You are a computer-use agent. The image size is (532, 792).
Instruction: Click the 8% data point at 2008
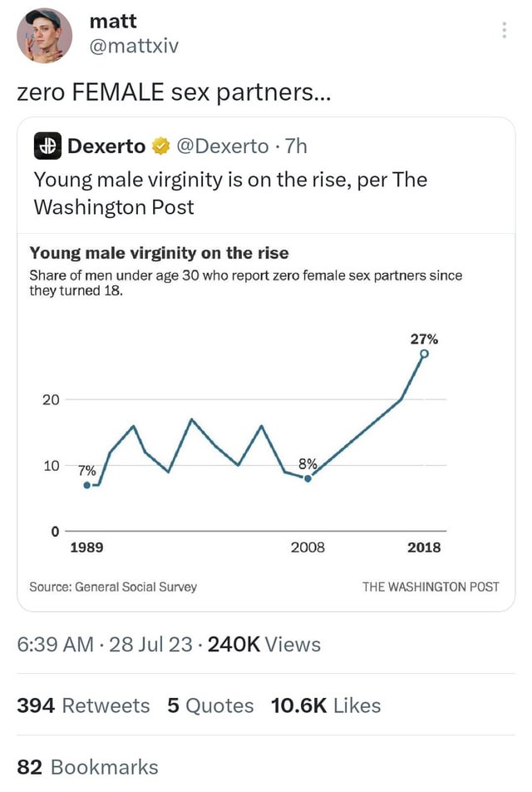[x=308, y=478]
